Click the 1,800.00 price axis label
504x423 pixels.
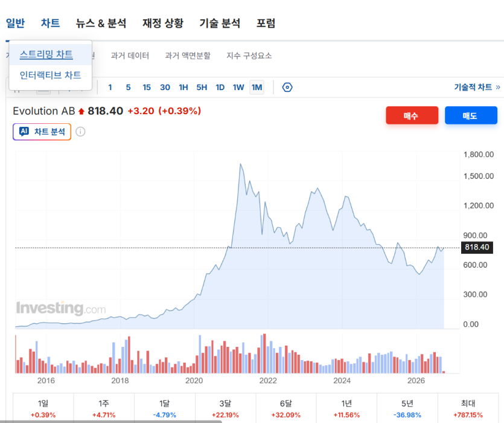pyautogui.click(x=479, y=155)
